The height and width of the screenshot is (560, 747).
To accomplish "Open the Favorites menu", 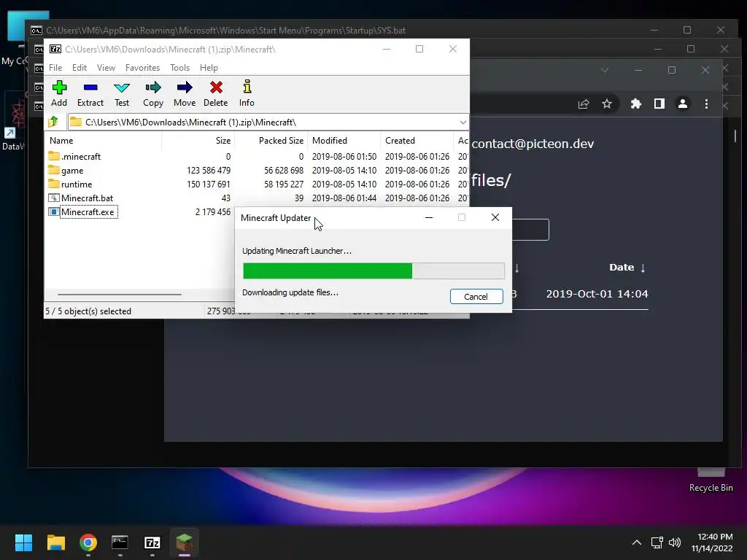I will coord(142,68).
